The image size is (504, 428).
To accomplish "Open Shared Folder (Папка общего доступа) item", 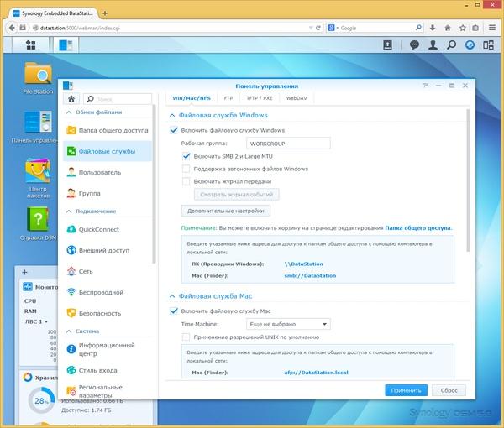I will coord(108,130).
